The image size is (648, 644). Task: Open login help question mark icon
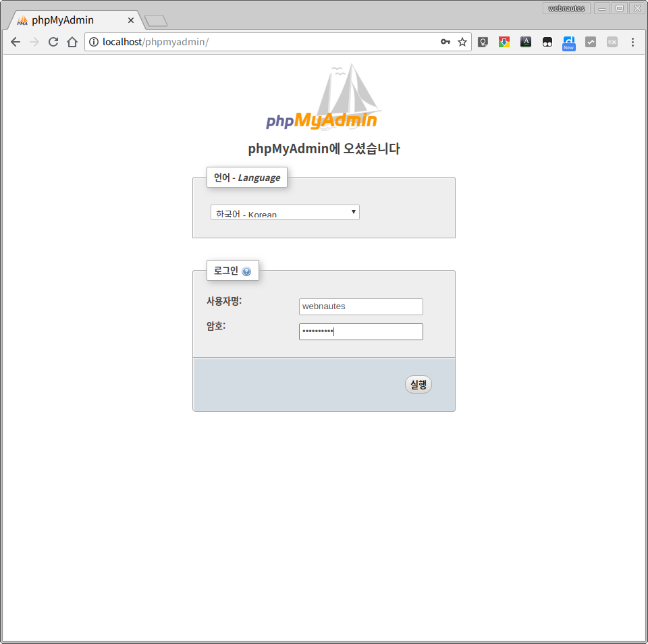(x=246, y=271)
